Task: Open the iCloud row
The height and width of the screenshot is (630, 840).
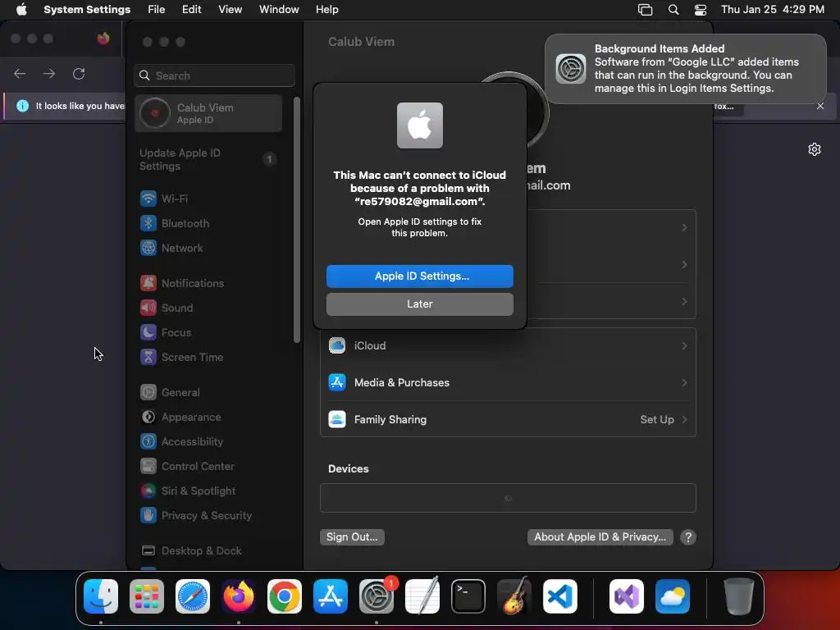Action: [x=508, y=346]
